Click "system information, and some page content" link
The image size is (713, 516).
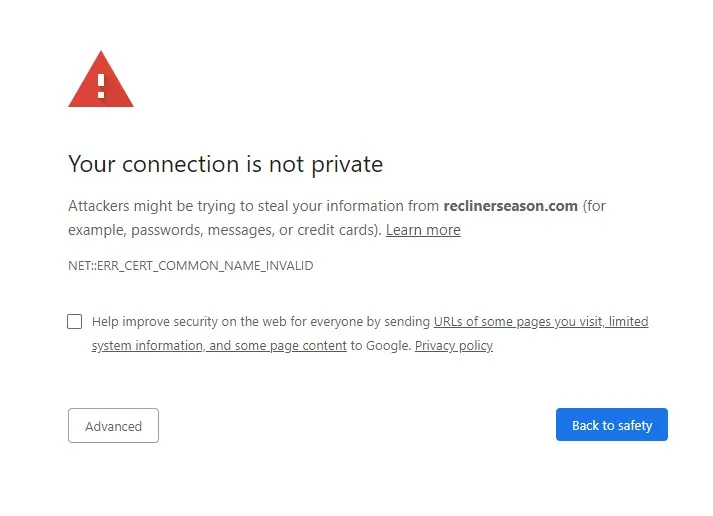219,346
